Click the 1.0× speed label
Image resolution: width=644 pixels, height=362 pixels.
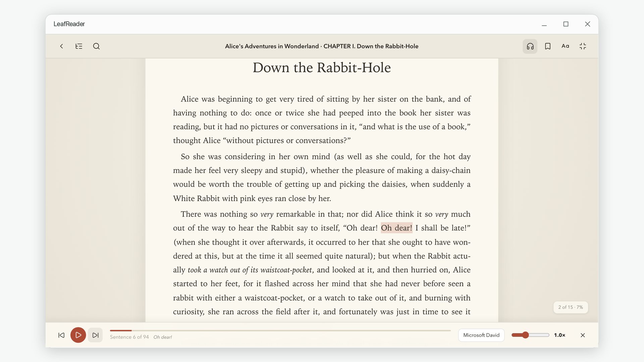click(x=559, y=335)
